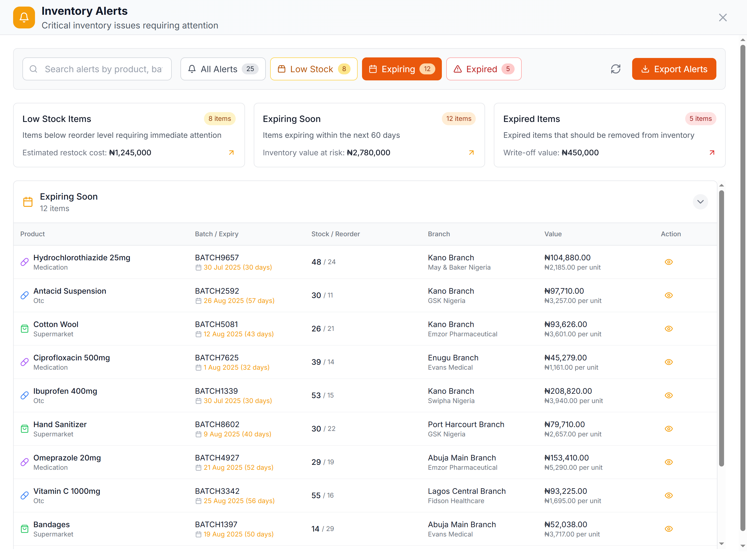View details eye icon for Ibuprofen 400mg

[669, 395]
